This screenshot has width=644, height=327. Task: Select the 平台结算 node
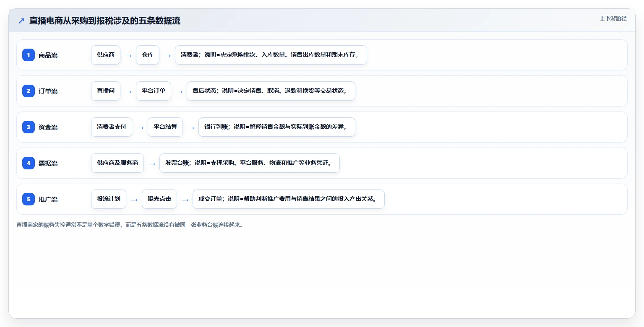pyautogui.click(x=165, y=127)
